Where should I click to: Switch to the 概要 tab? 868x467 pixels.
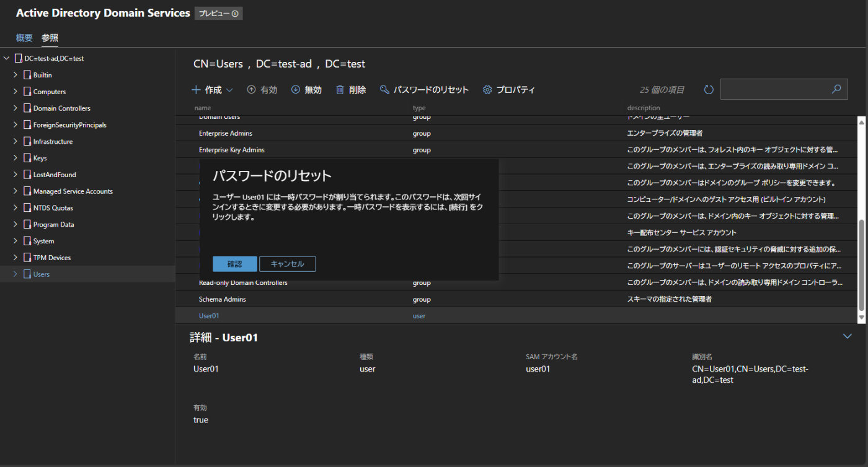(24, 38)
